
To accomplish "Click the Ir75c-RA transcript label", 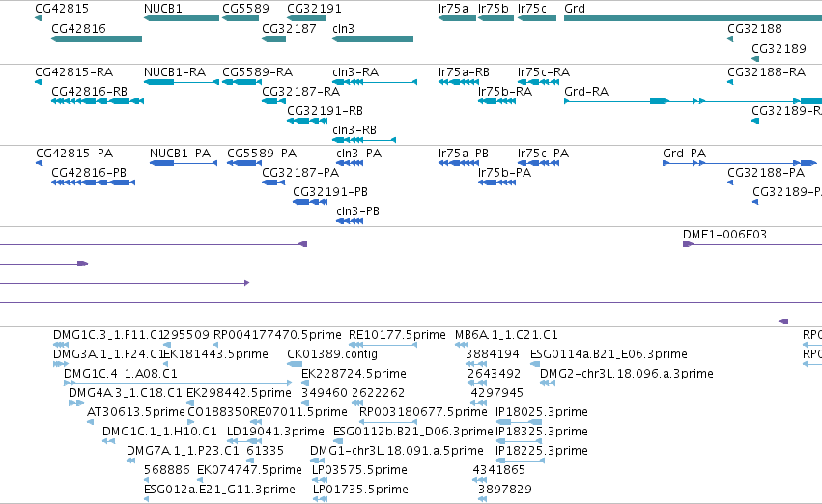I will pyautogui.click(x=544, y=71).
